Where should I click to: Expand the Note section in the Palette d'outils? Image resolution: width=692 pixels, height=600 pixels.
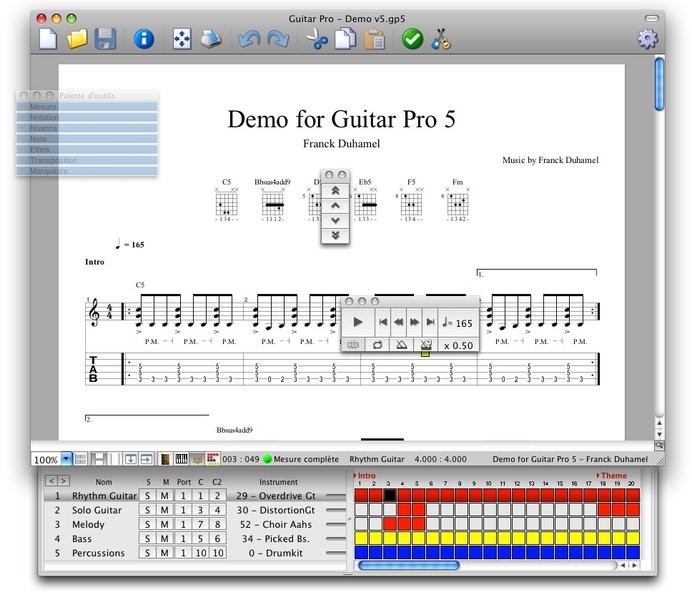pyautogui.click(x=87, y=139)
